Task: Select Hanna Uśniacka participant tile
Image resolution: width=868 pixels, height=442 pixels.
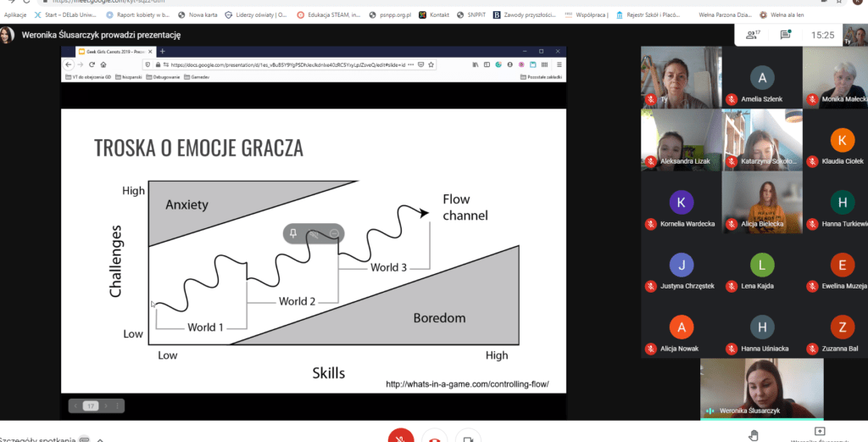Action: (762, 327)
